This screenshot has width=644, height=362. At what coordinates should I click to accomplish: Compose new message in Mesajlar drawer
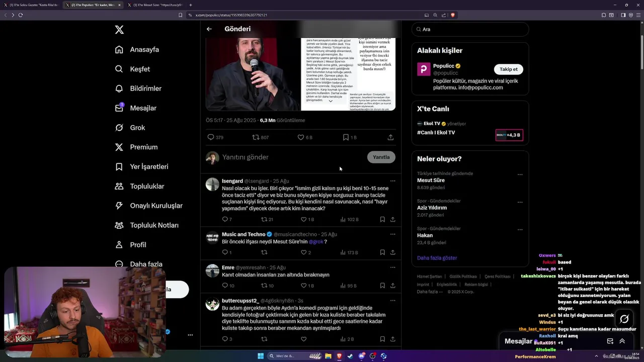pyautogui.click(x=610, y=341)
